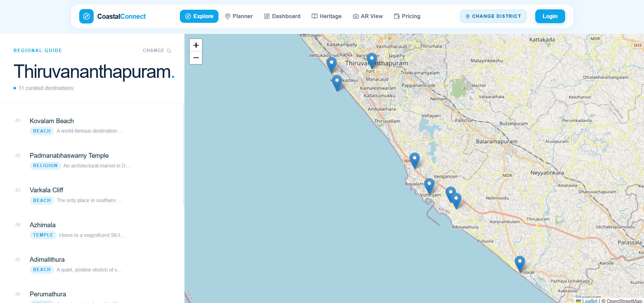Click the Login button
This screenshot has width=644, height=303.
click(x=550, y=16)
